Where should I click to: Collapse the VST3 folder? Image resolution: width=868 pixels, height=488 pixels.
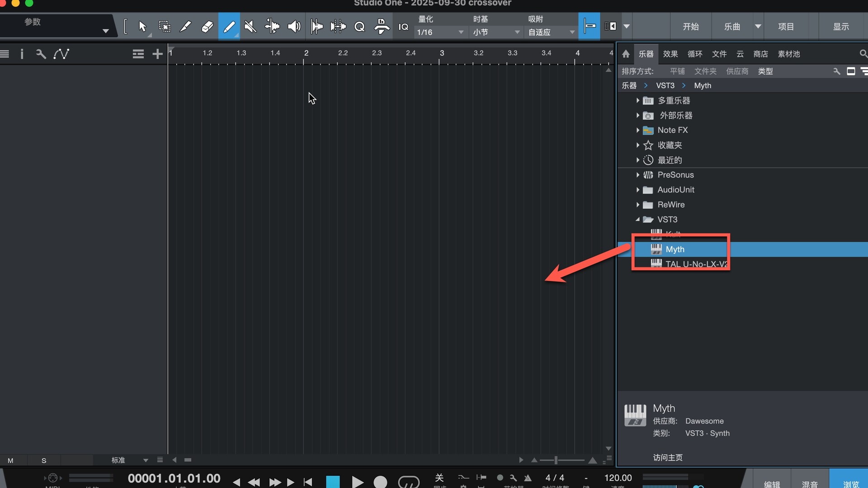[637, 220]
